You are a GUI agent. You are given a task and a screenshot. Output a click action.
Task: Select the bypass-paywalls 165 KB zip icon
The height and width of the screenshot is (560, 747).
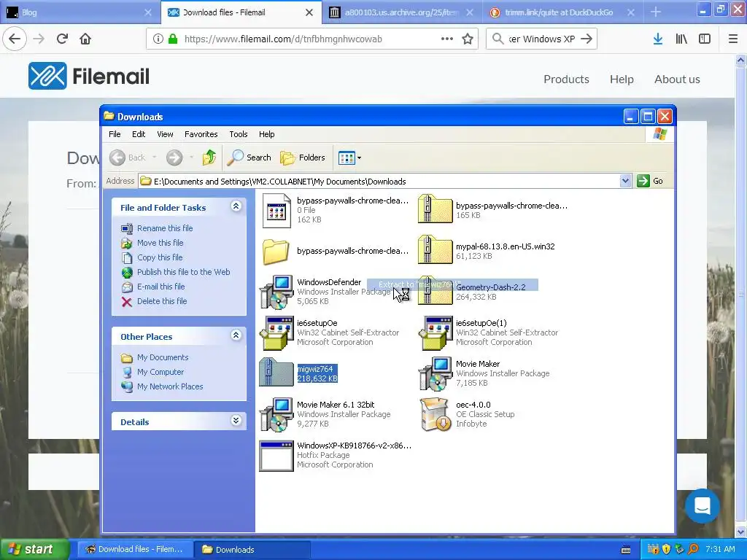point(435,209)
